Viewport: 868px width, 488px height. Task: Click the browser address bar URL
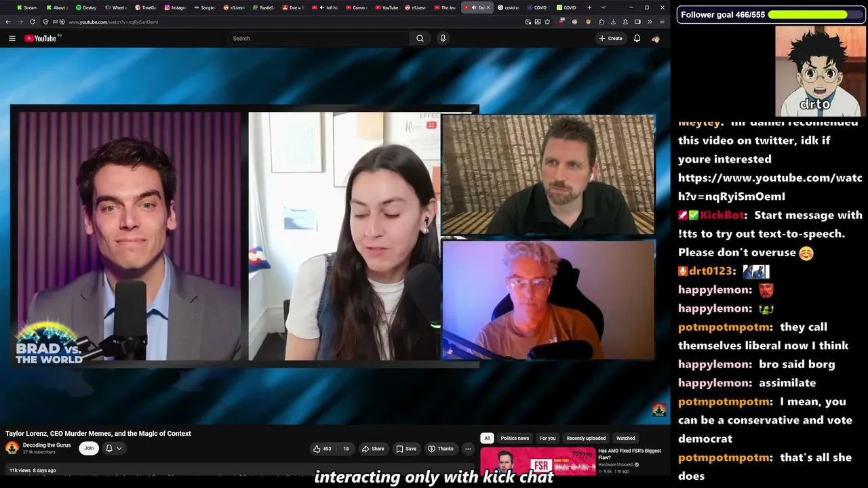(113, 22)
